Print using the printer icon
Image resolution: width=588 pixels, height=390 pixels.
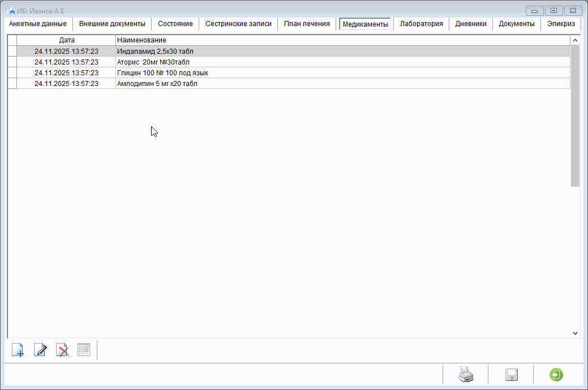pos(465,375)
